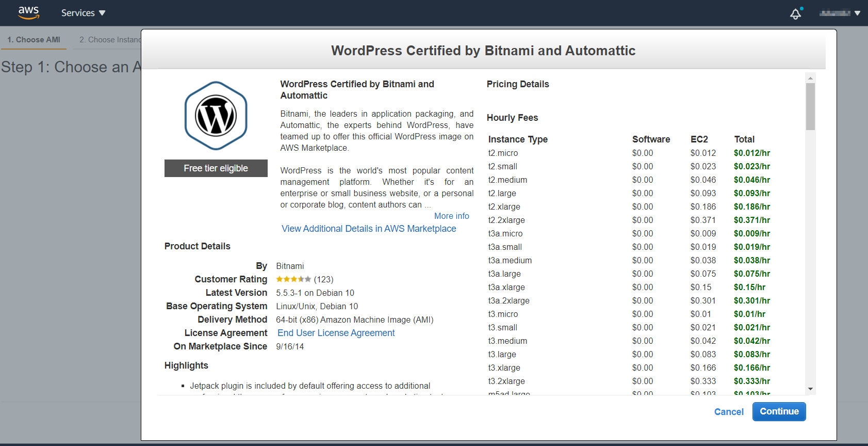Click the Hourly Fees heading

pyautogui.click(x=512, y=118)
